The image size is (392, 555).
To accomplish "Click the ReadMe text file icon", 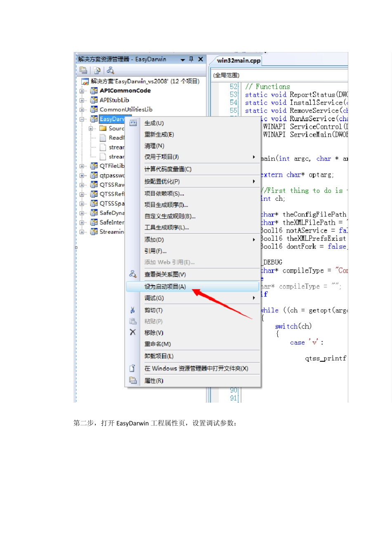I will click(103, 138).
